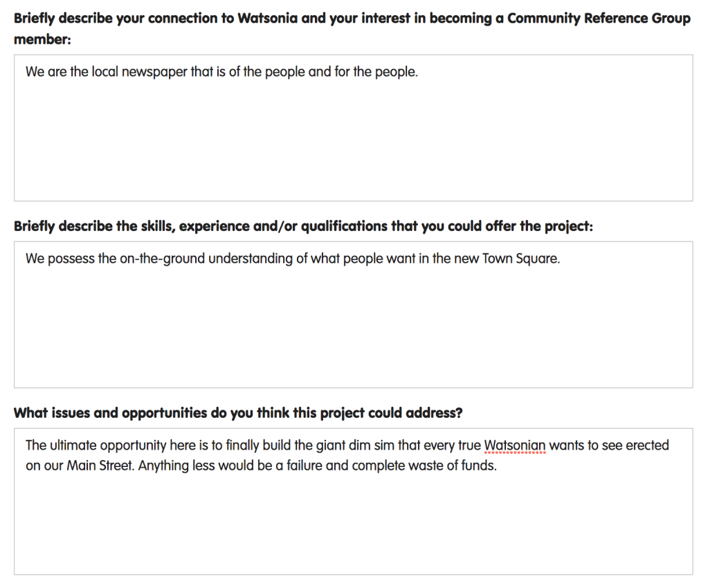Click the word "member:" in the first label
The width and height of the screenshot is (708, 588).
tap(42, 39)
